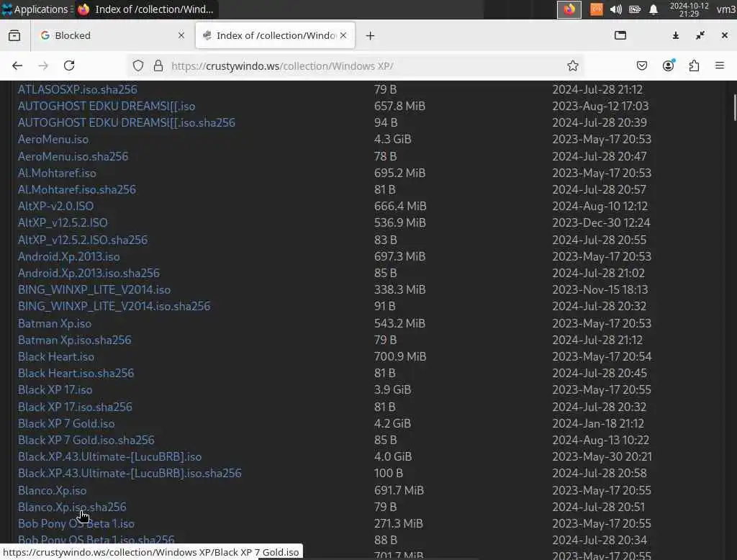Open the tracking protection shield icon
Viewport: 737px width, 560px height.
[137, 66]
